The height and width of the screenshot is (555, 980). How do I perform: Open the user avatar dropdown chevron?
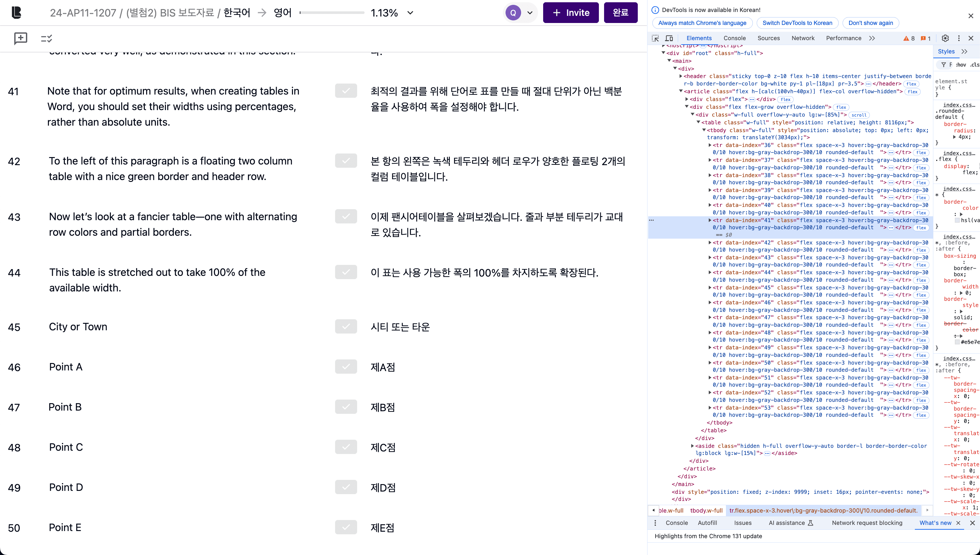(x=530, y=13)
